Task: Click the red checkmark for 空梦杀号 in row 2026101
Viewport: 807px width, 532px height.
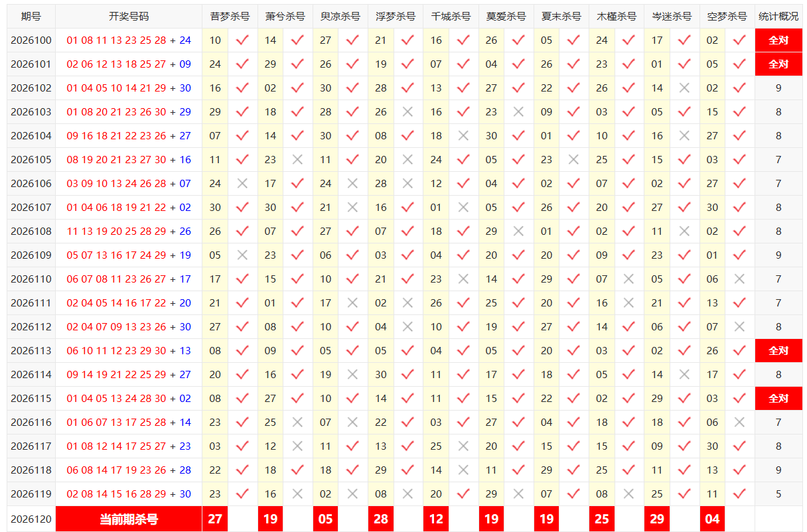Action: coord(739,64)
